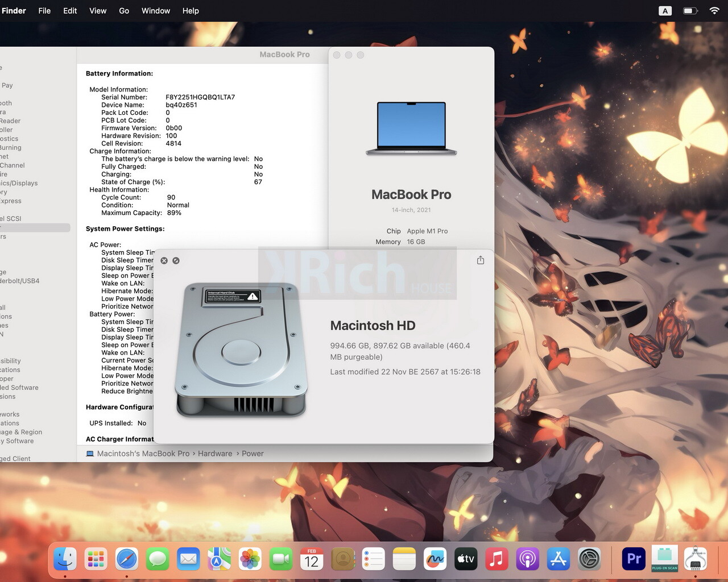Open the Edit menu
The image size is (728, 582).
(x=70, y=11)
